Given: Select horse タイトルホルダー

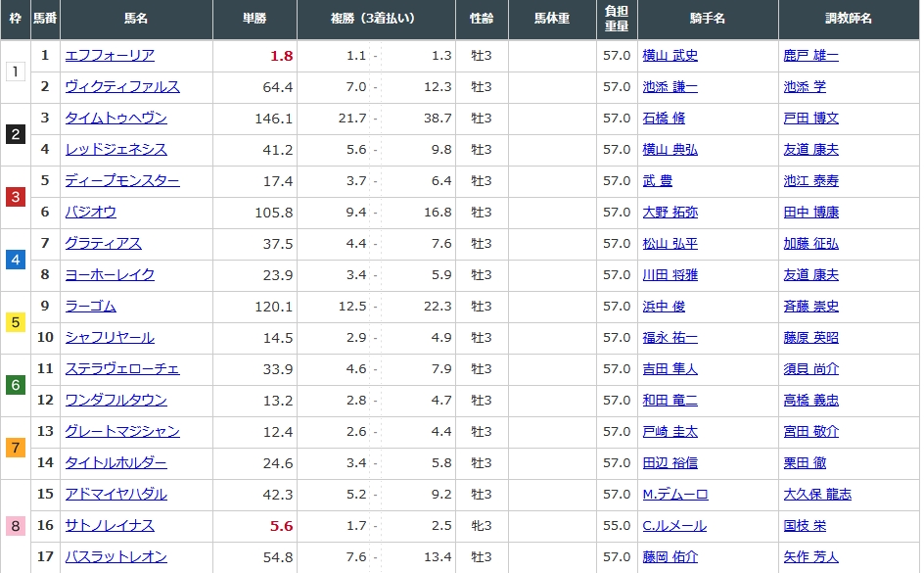Looking at the screenshot, I should click(x=115, y=463).
